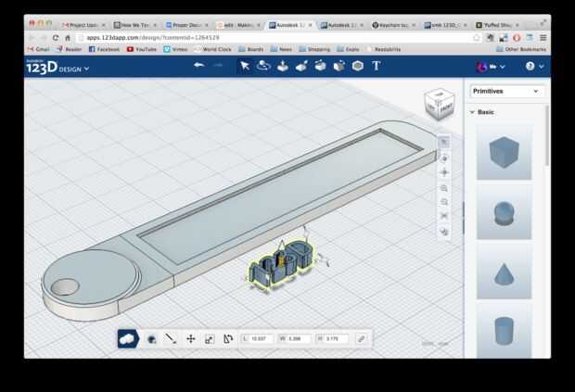The image size is (575, 392).
Task: Click the Undo arrow in top toolbar
Action: (198, 66)
